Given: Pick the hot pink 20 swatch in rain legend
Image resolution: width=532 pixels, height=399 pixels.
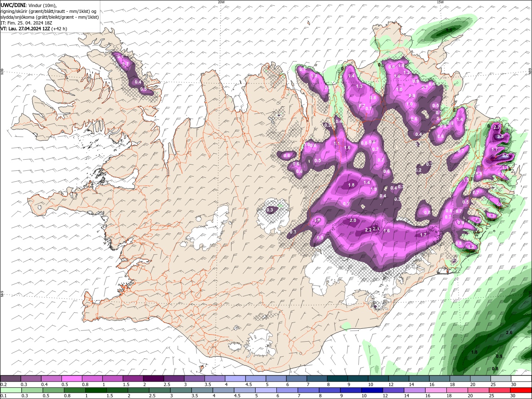Looking at the screenshot, I should (478, 390).
